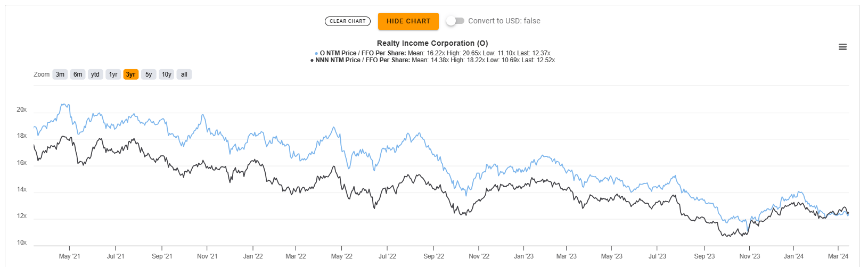868x267 pixels.
Task: Switch zoom to ytd
Action: (95, 74)
